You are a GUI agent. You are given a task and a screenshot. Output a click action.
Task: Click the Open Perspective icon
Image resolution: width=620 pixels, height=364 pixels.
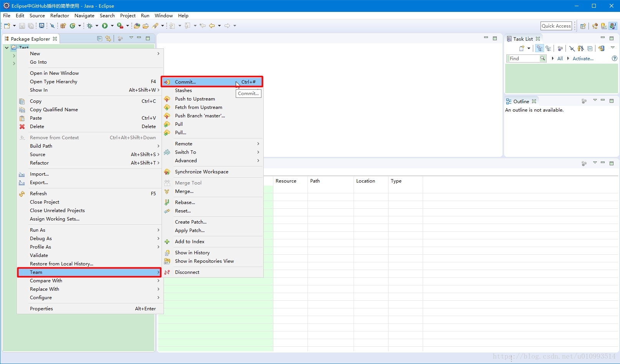pos(583,26)
